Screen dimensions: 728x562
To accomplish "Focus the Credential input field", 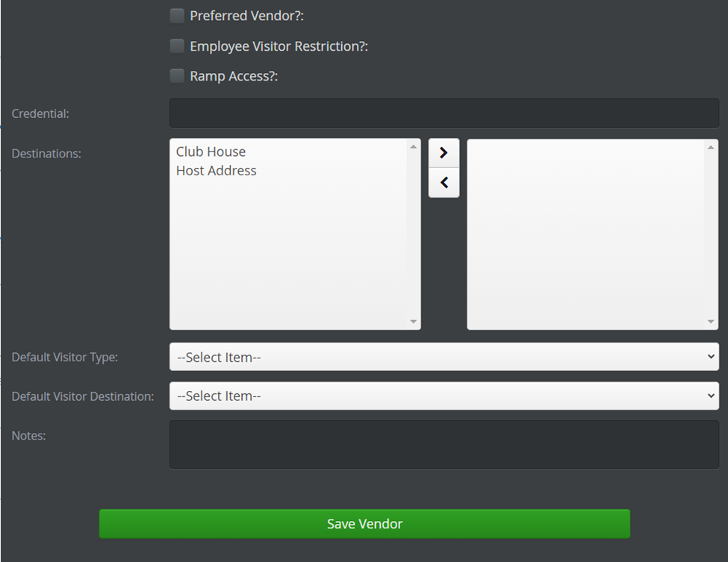I will (x=444, y=113).
